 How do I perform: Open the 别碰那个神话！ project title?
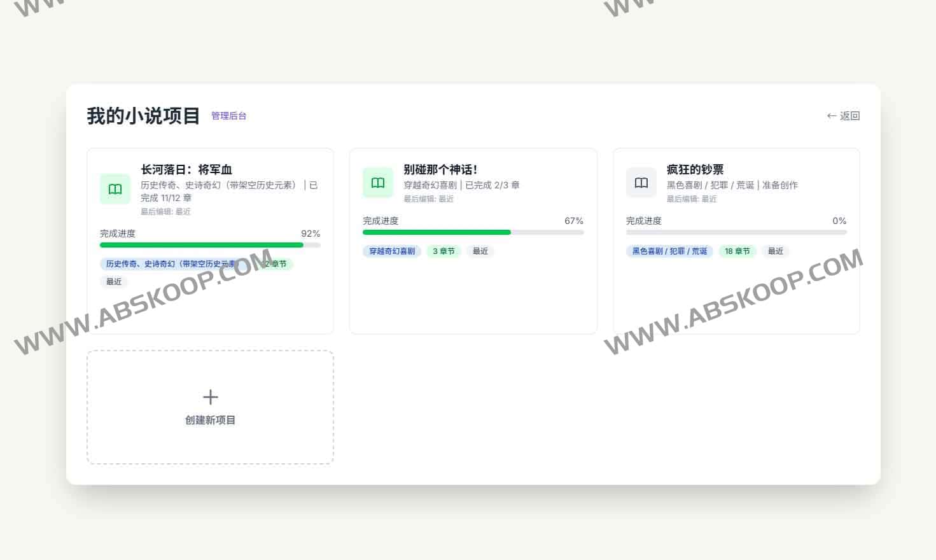point(440,169)
